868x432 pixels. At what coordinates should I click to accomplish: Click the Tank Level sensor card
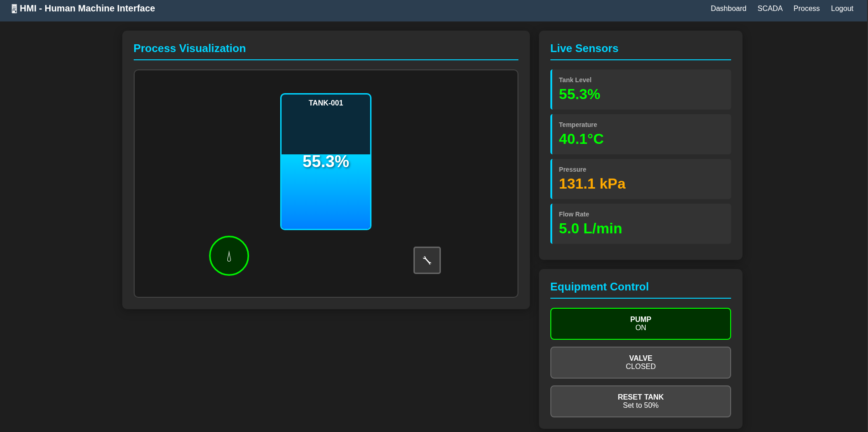[x=640, y=90]
